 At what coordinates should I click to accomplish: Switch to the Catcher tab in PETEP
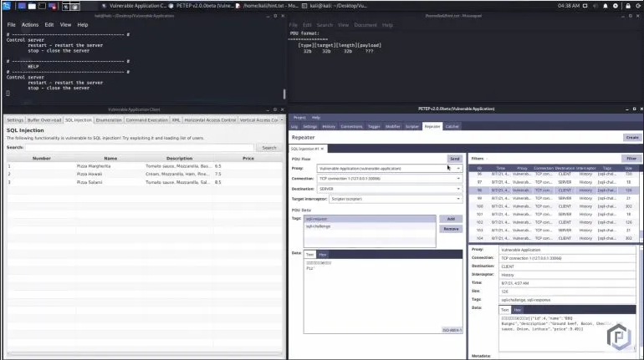pyautogui.click(x=452, y=127)
